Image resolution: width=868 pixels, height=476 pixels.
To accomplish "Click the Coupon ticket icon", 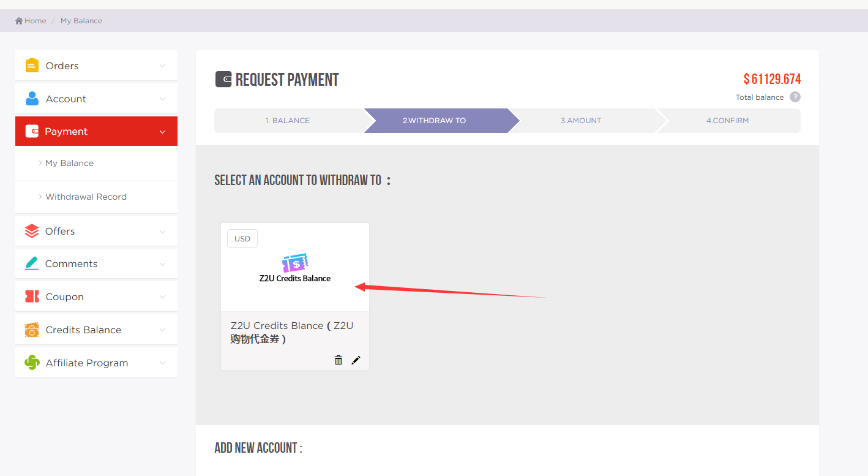I will click(32, 297).
